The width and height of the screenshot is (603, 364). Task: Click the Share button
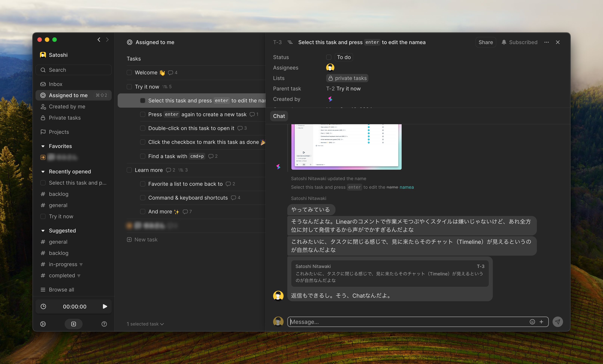click(486, 42)
